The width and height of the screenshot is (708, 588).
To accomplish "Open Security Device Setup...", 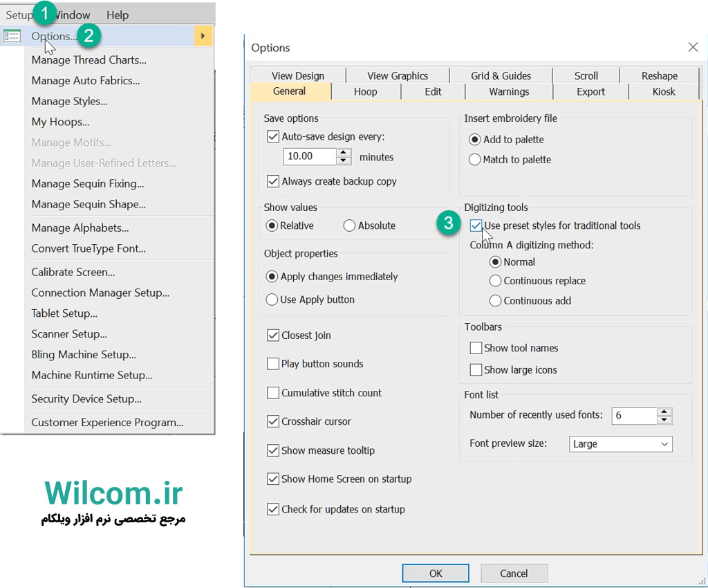I will [86, 398].
